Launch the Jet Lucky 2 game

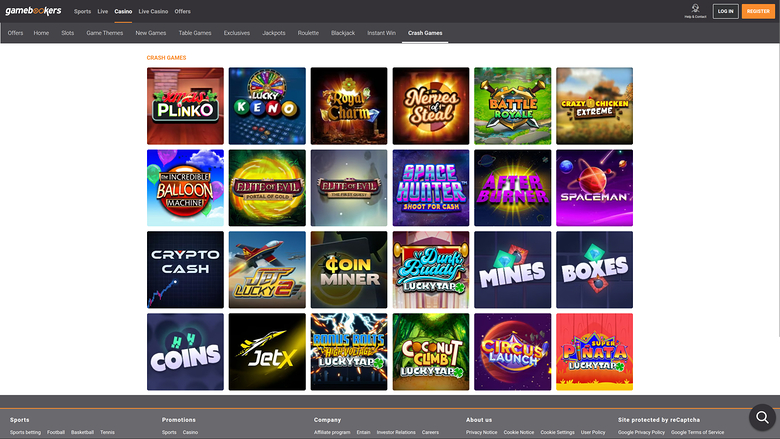point(267,269)
